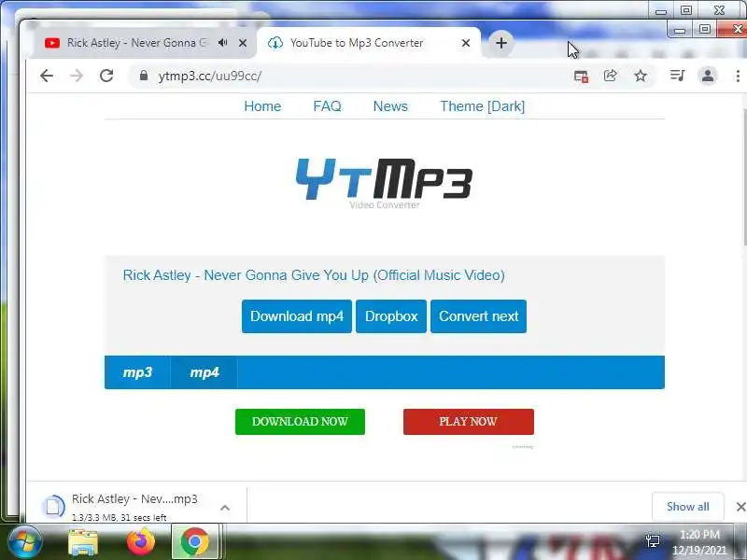
Task: Click the Chrome taskbar icon
Action: click(194, 542)
